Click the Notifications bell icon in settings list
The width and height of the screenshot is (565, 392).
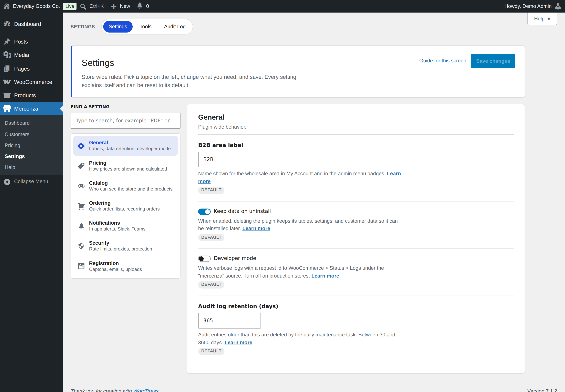81,226
